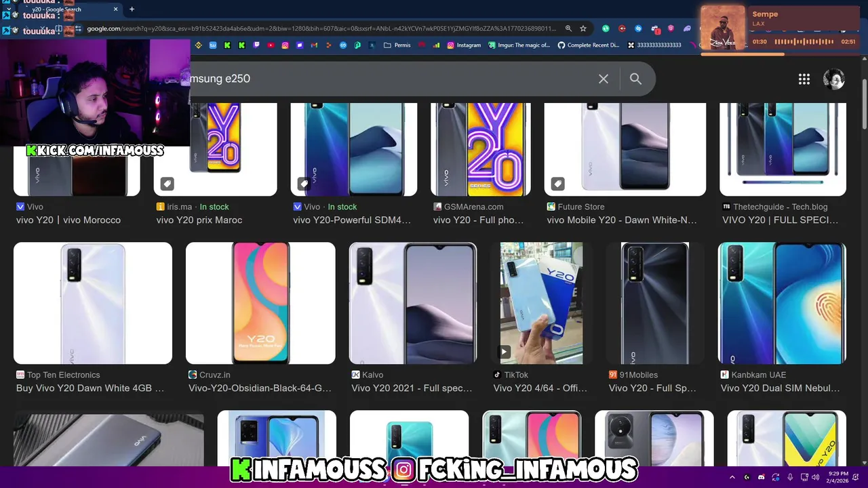Open the Top Ten Electronics Dawn White image
The width and height of the screenshot is (868, 488).
point(93,303)
